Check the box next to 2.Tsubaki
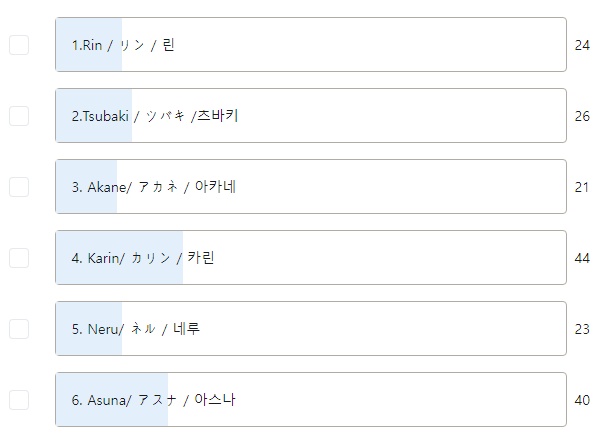607x437 pixels. click(x=19, y=116)
